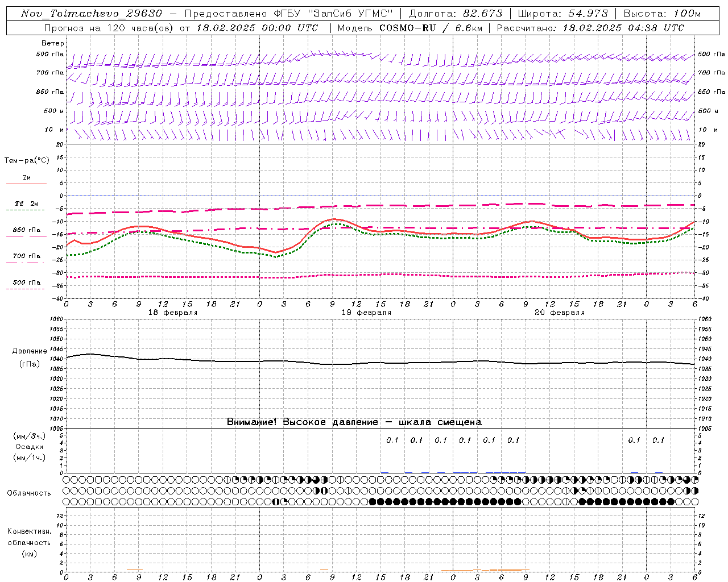Click the (мм/1ч.) precipitation unit label
This screenshot has height=582, width=728.
29,458
